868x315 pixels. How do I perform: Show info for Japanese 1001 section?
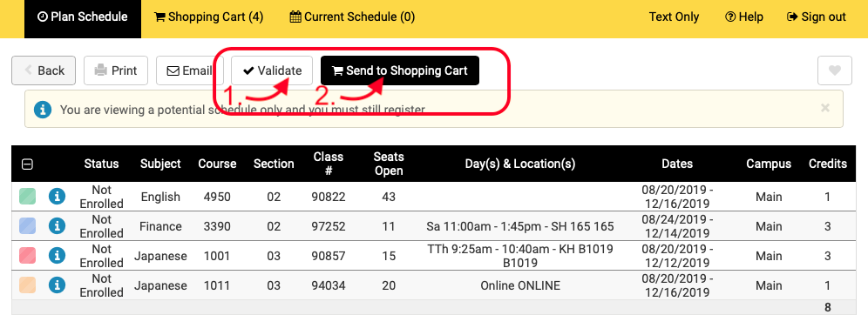[57, 255]
